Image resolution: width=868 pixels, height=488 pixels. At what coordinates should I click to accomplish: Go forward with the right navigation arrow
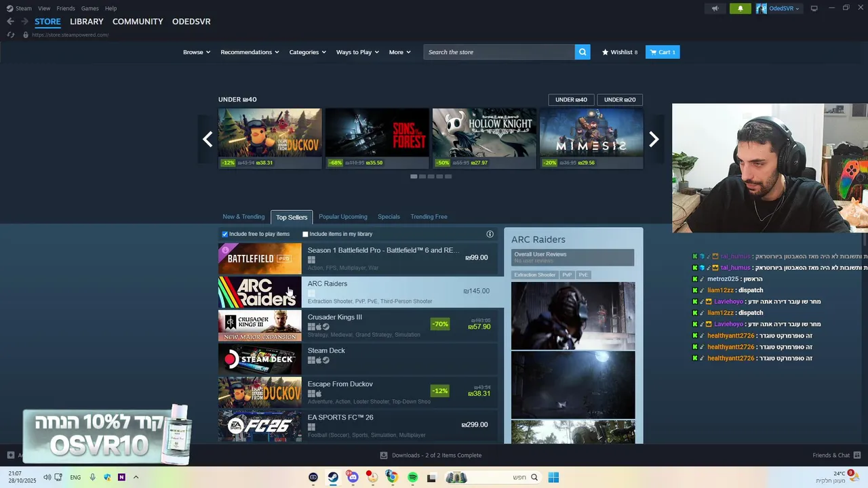24,22
